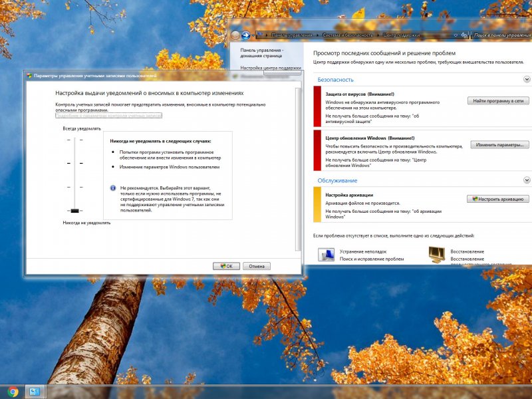Open Подробнее о параметрах контроля учетных записей link

[108, 116]
